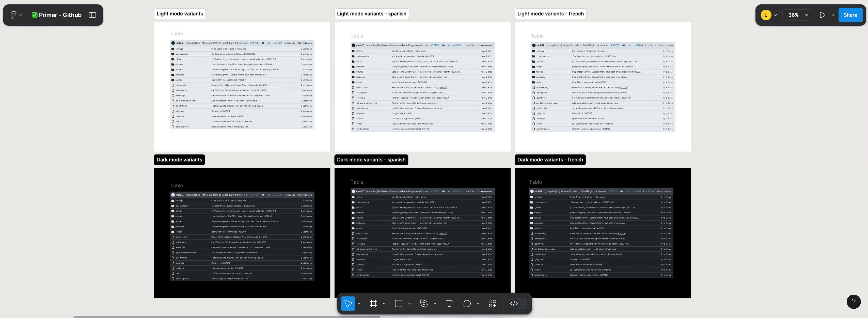868x318 pixels.
Task: Expand the Comment tool options chevron
Action: coord(478,304)
